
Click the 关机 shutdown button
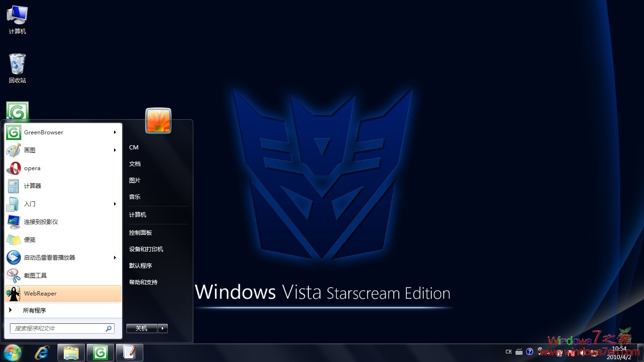tap(140, 328)
